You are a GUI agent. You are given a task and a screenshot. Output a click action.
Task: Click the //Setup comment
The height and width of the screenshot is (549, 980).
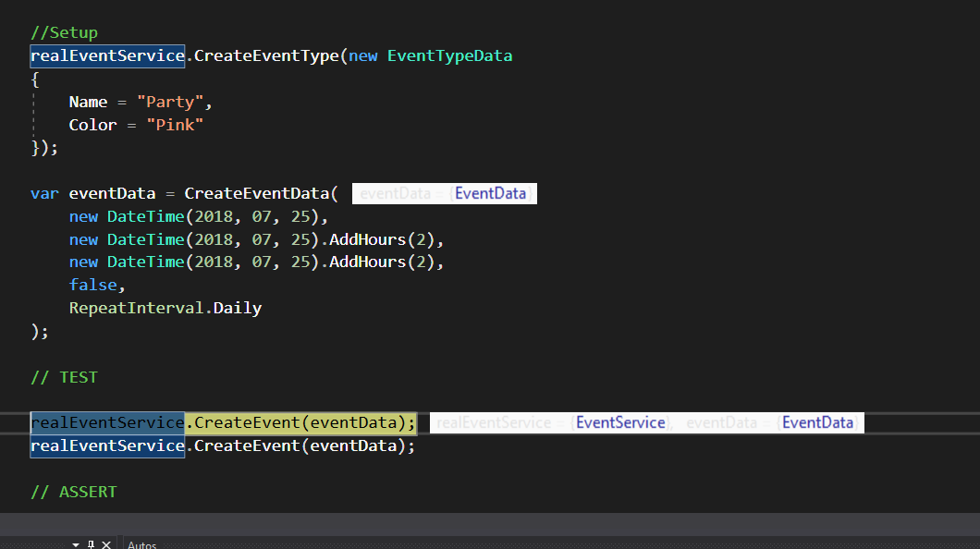pyautogui.click(x=65, y=32)
